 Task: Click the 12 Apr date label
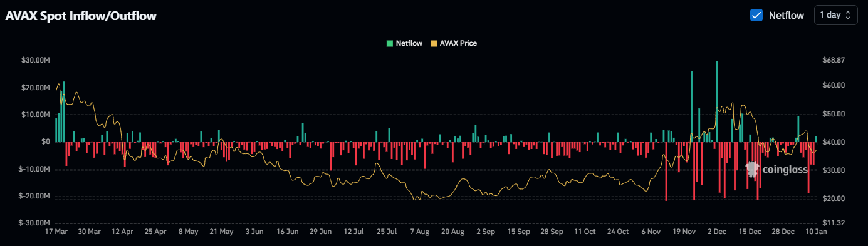click(122, 232)
